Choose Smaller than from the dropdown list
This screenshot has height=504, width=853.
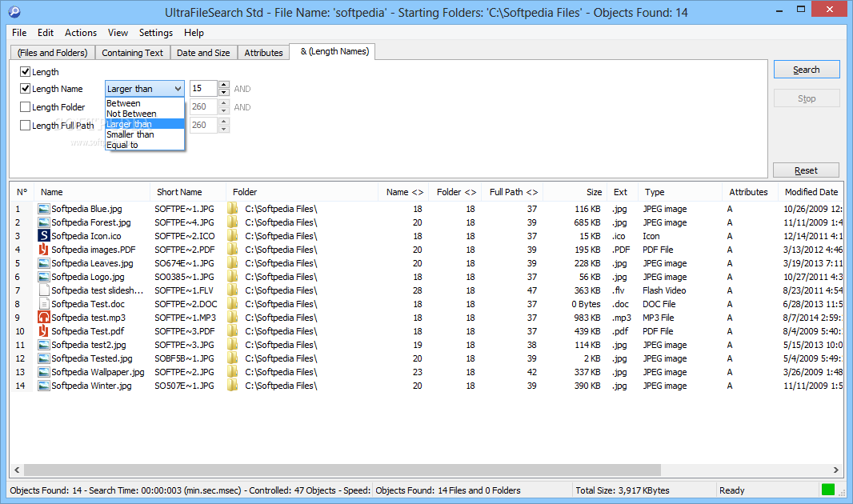pos(145,134)
